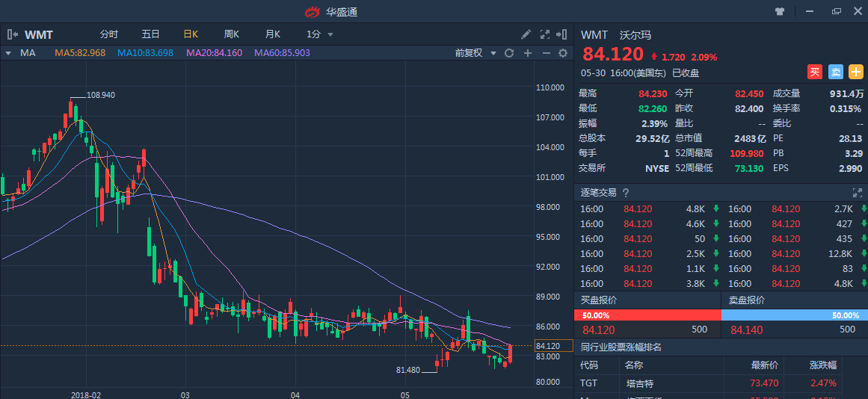Sort by 涨跌幅 column header

[x=822, y=365]
